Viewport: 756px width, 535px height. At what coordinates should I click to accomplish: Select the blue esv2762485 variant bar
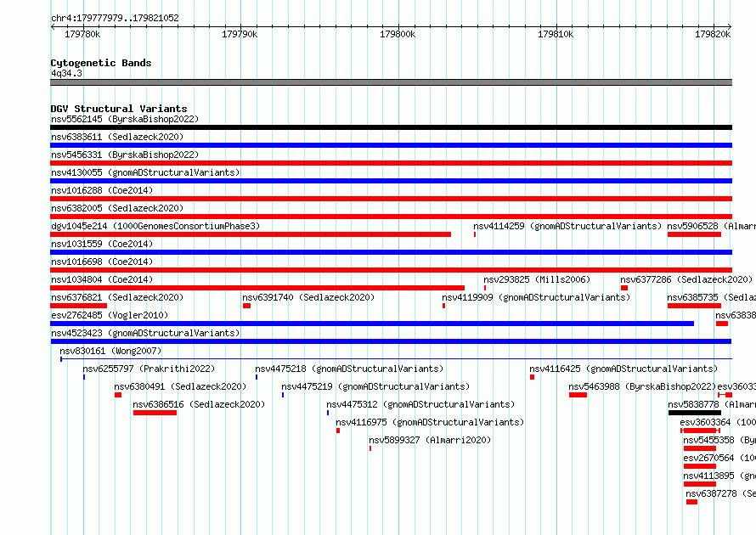[372, 324]
